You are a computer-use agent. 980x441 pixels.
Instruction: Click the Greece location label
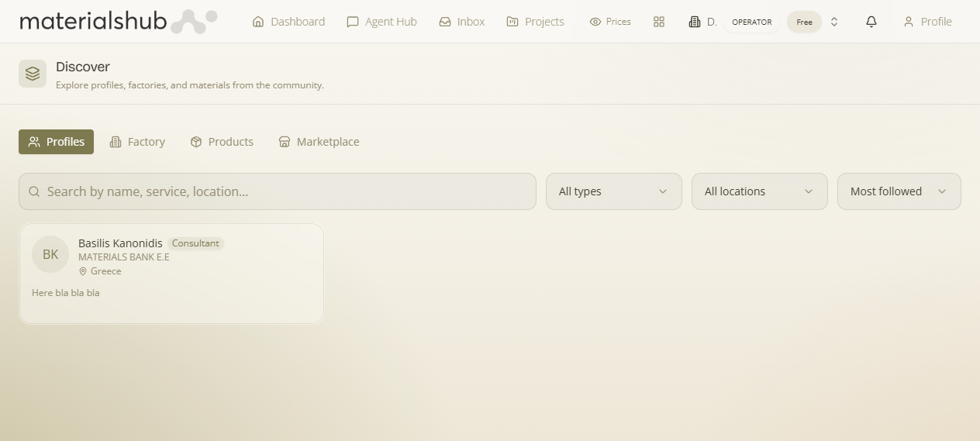tap(106, 271)
